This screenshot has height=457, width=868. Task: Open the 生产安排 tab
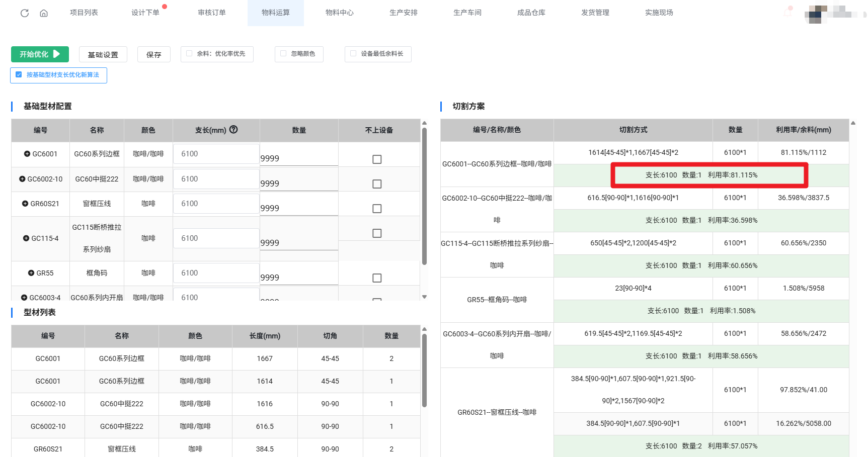(403, 13)
